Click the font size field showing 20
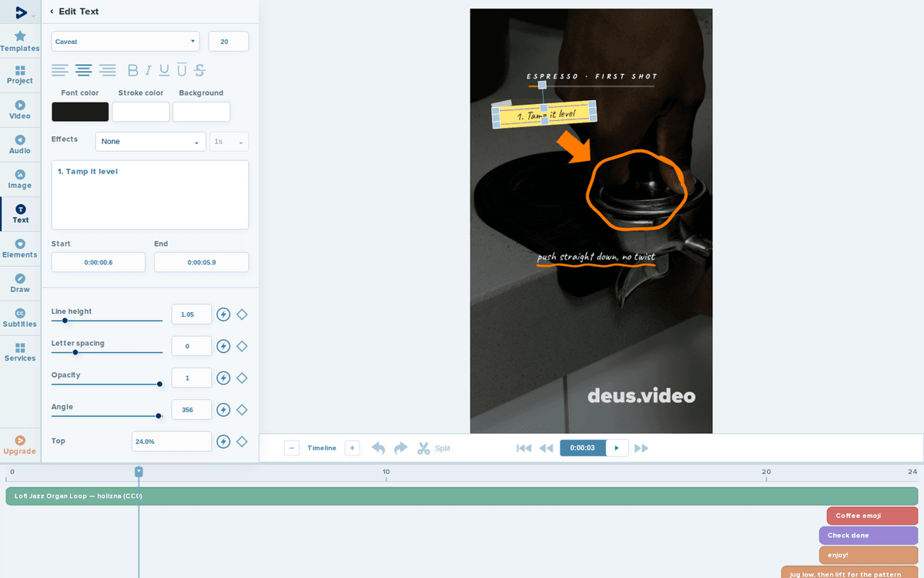The image size is (924, 578). coord(229,42)
